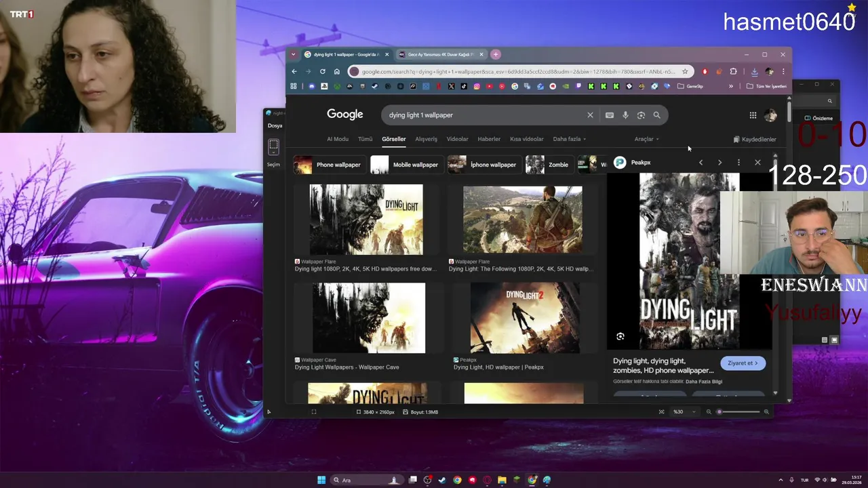The width and height of the screenshot is (868, 488).
Task: Open Wallpaper Cave Dying Light thumbnail
Action: tap(369, 318)
